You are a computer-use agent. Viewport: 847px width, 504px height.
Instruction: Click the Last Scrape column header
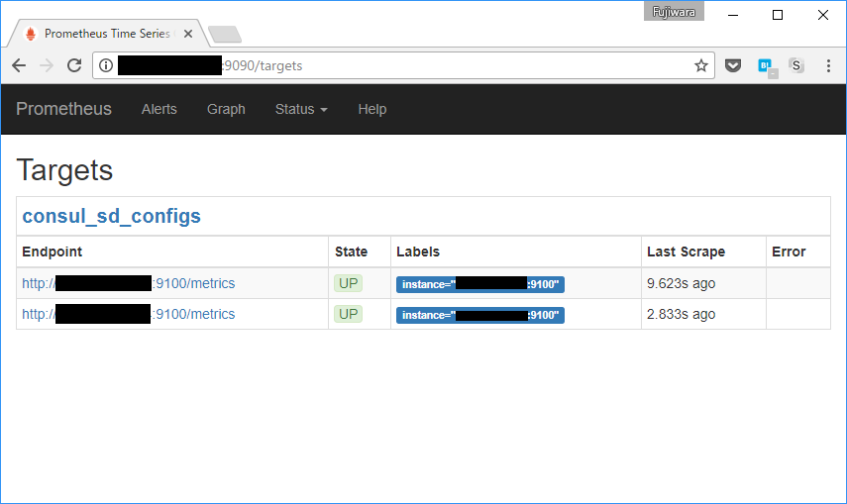click(687, 252)
